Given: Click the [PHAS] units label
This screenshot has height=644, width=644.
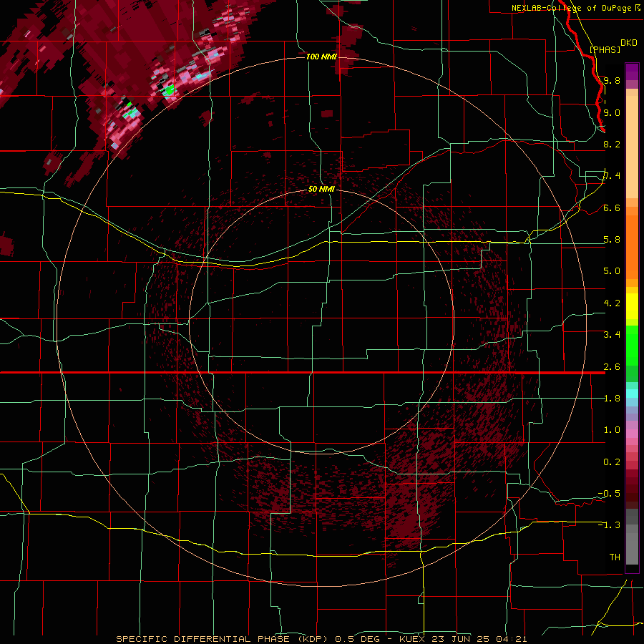Looking at the screenshot, I should [x=605, y=50].
